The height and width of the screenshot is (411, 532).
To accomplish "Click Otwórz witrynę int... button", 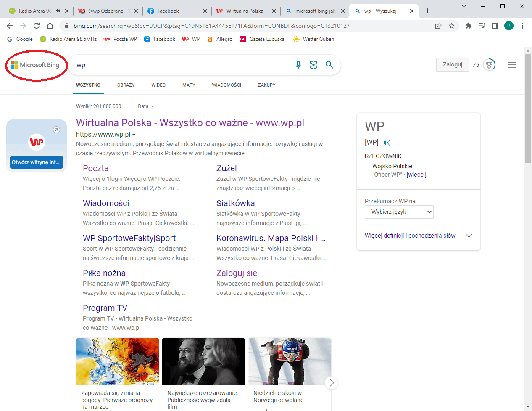I will 37,162.
